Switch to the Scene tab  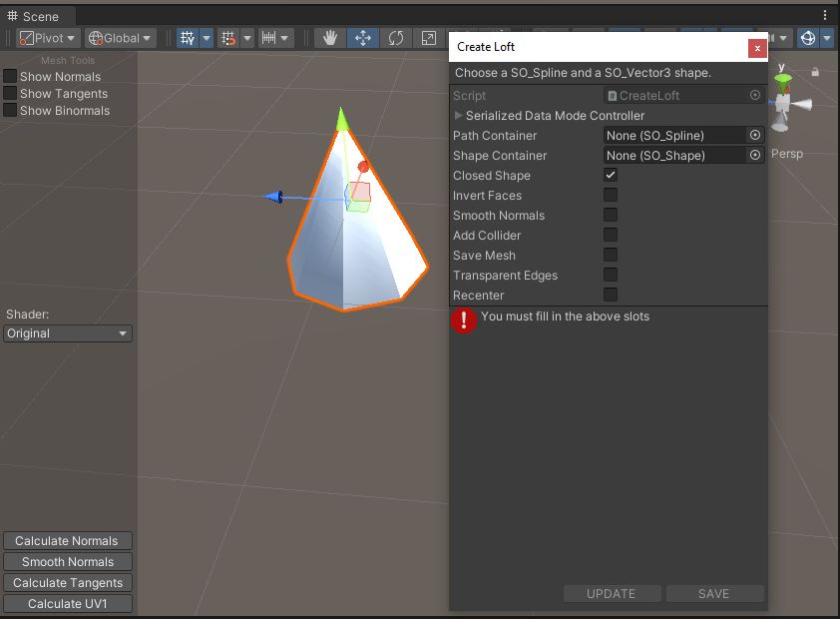click(37, 16)
